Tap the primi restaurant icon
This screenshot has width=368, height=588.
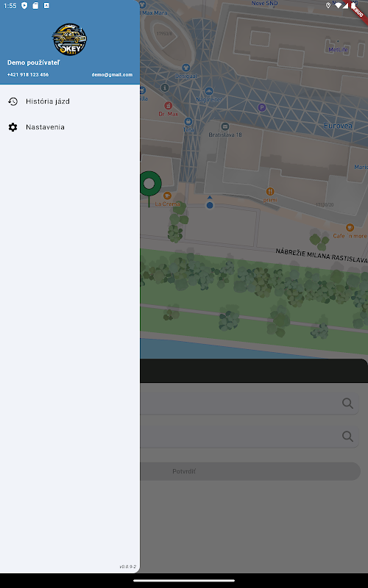coord(269,192)
